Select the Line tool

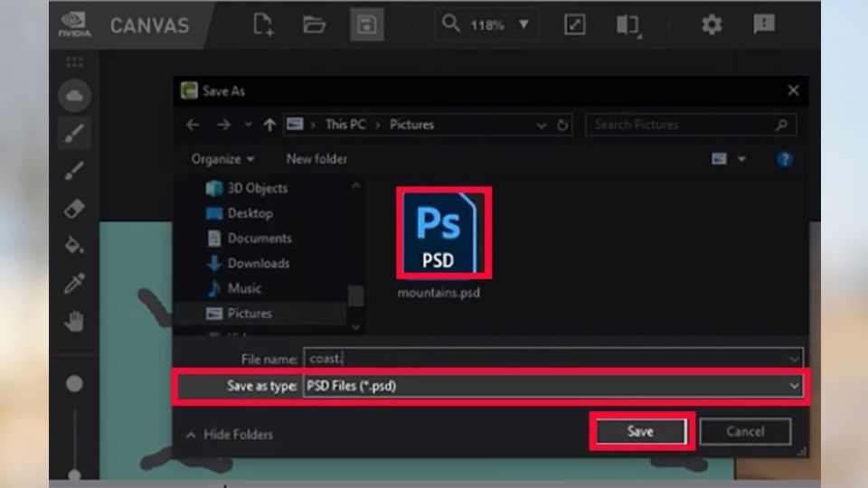click(x=74, y=171)
